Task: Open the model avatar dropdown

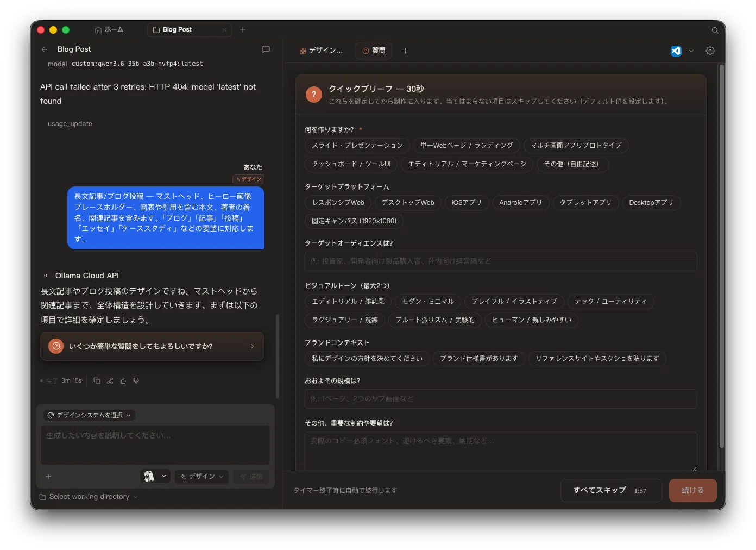Action: 155,477
